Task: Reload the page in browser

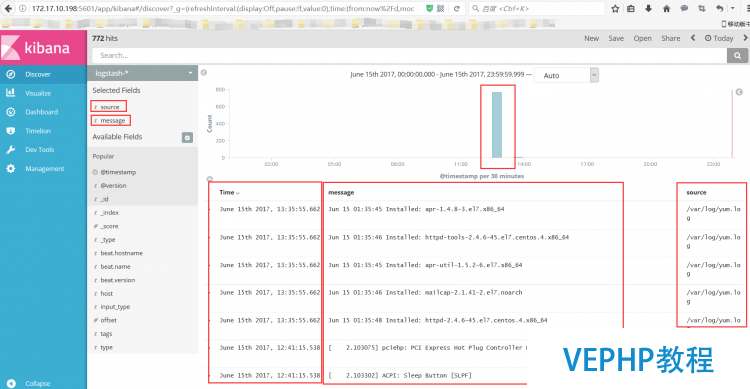Action: click(x=457, y=9)
